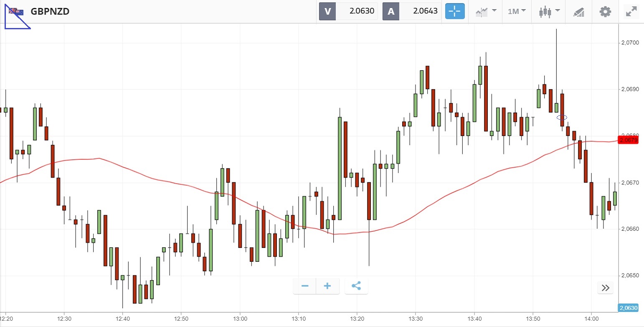Share the chart
The width and height of the screenshot is (644, 327).
(356, 286)
